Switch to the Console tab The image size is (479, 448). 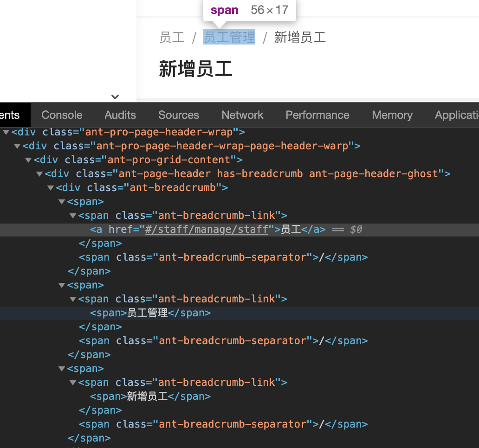tap(61, 115)
